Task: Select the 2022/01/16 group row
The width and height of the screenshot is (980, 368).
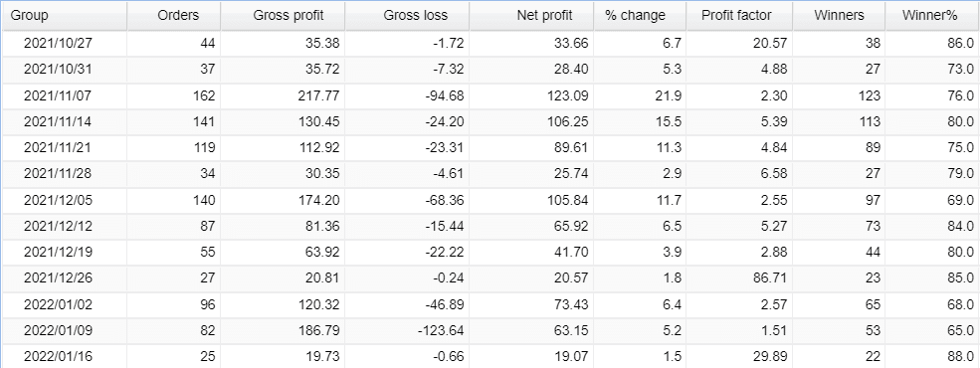Action: point(490,357)
